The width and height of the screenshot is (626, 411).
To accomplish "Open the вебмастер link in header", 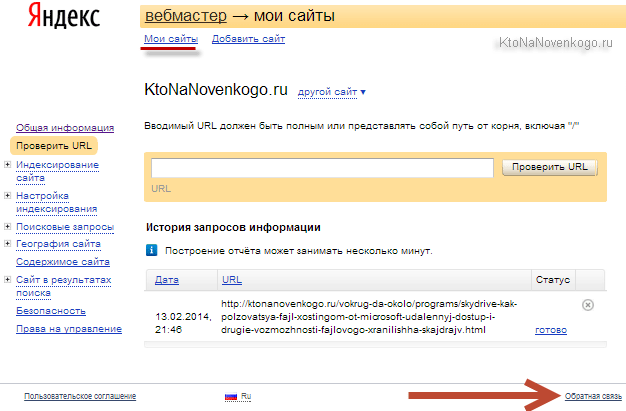I will point(186,16).
